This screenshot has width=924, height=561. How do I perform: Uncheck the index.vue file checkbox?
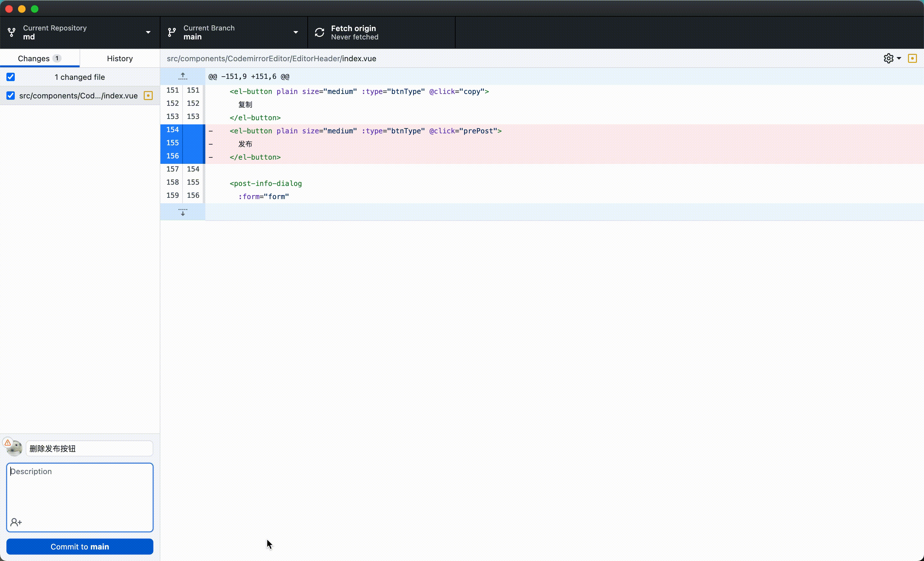(11, 96)
